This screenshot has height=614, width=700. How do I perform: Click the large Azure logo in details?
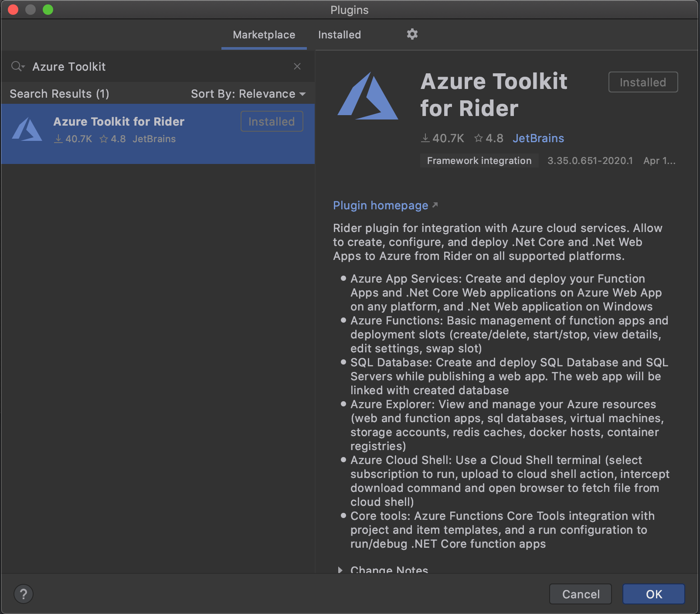(368, 96)
